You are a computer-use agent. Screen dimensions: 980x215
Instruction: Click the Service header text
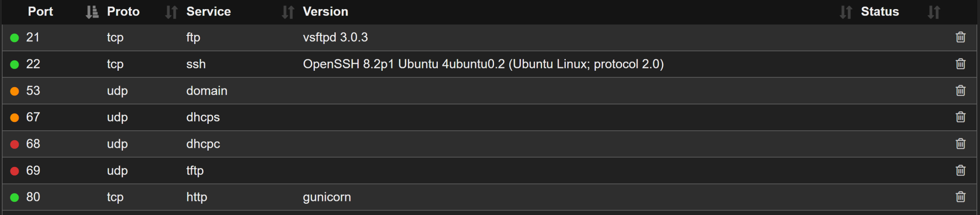[x=208, y=12]
